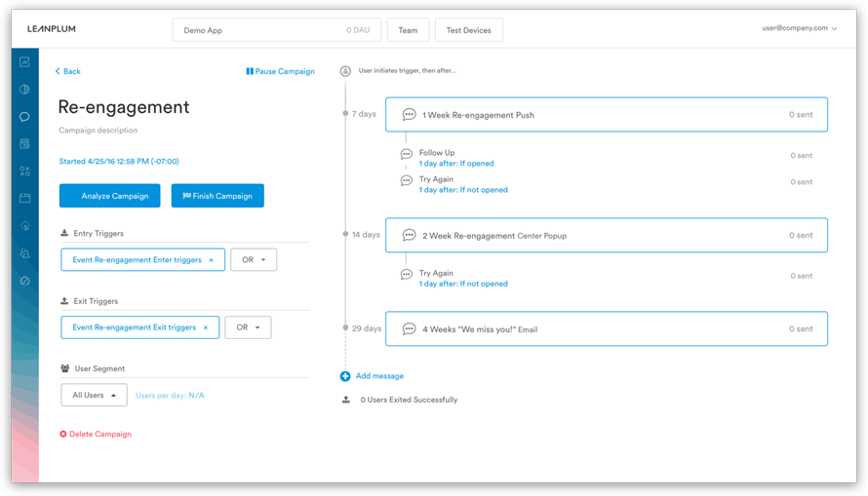Open the user@company.com account menu
The image size is (868, 496).
pyautogui.click(x=800, y=28)
